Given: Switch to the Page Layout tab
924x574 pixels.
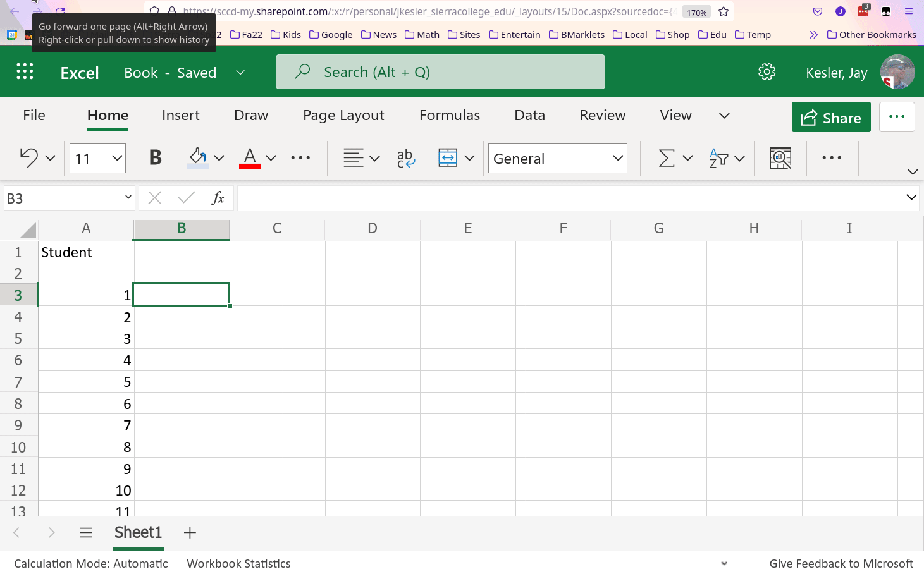Looking at the screenshot, I should 343,115.
